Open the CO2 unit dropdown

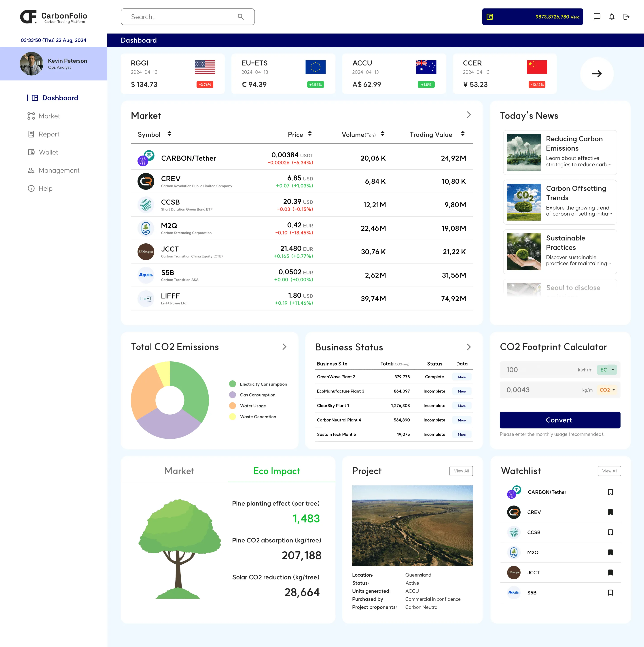coord(607,390)
